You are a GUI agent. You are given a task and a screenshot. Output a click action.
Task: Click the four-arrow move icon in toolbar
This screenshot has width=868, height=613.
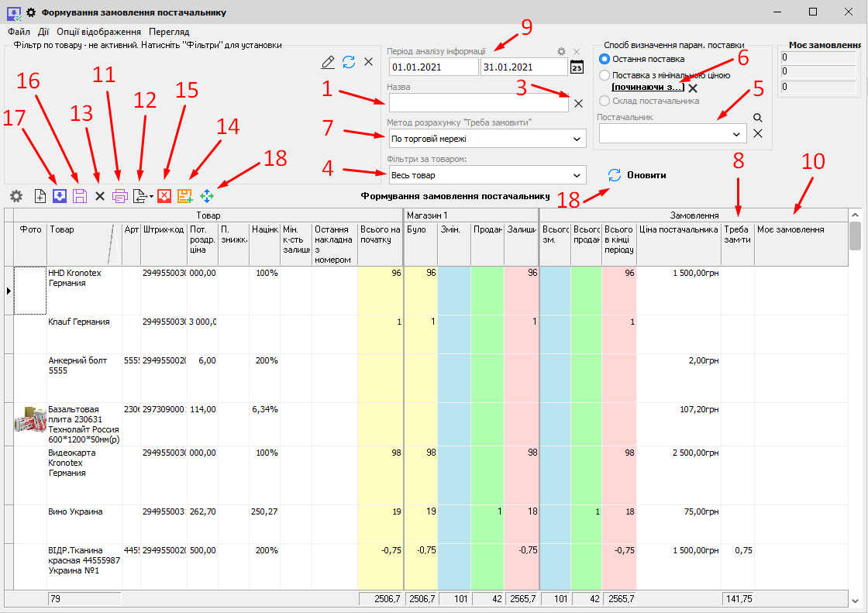pyautogui.click(x=206, y=196)
